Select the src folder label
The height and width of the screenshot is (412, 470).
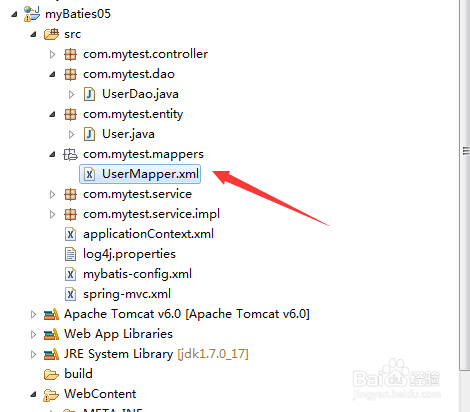point(73,34)
